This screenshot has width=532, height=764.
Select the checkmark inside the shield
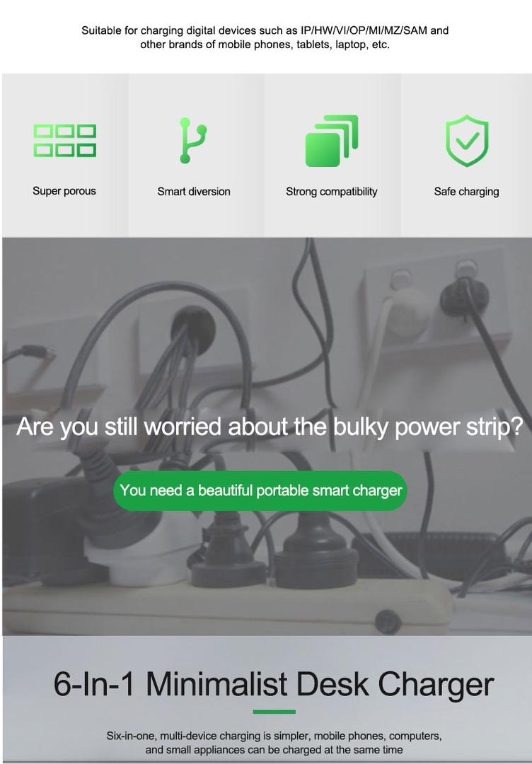[x=467, y=141]
